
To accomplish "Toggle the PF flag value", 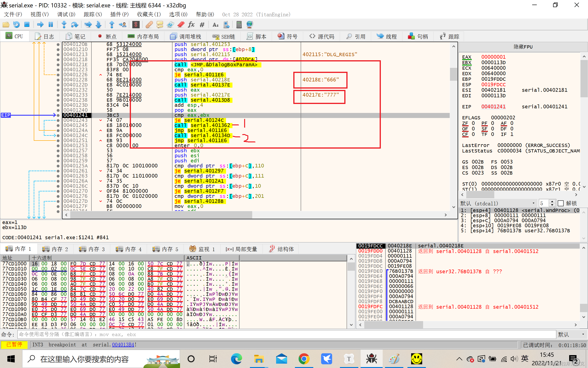I will click(492, 124).
